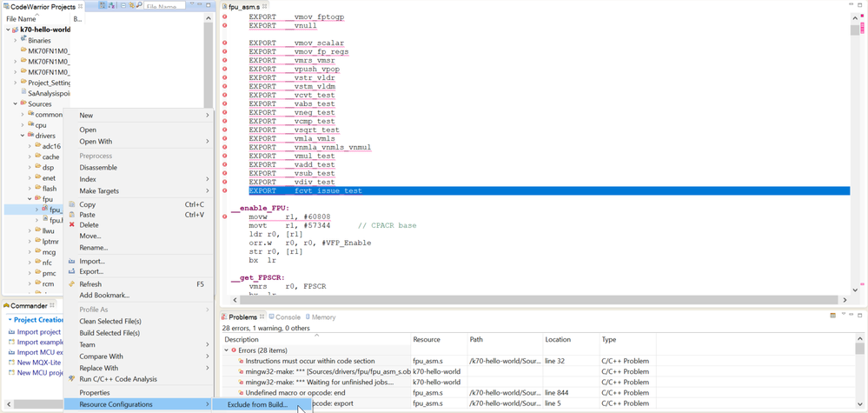Viewport: 868px width, 413px height.
Task: Click the magnifier search icon in Projects toolbar
Action: click(x=138, y=5)
